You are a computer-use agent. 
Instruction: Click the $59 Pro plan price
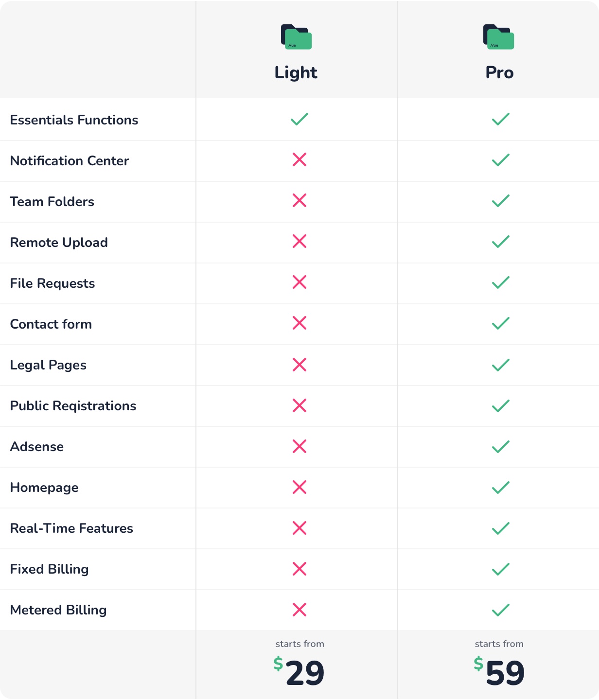499,672
